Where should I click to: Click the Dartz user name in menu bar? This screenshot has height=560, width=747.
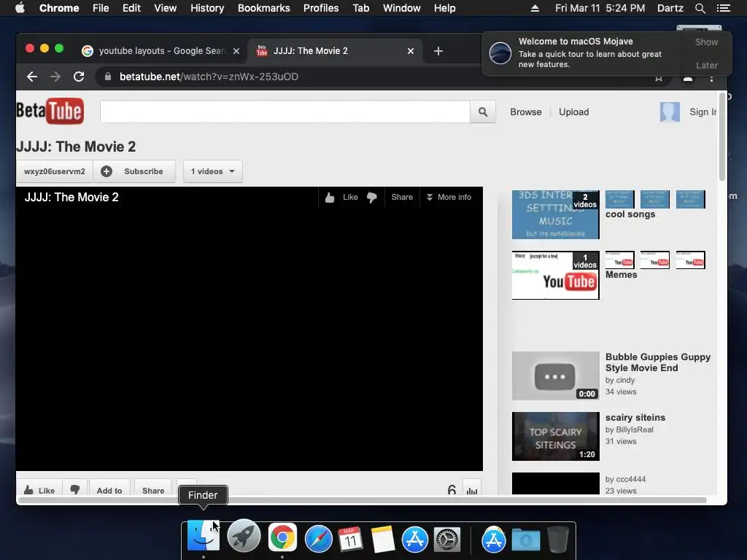670,8
